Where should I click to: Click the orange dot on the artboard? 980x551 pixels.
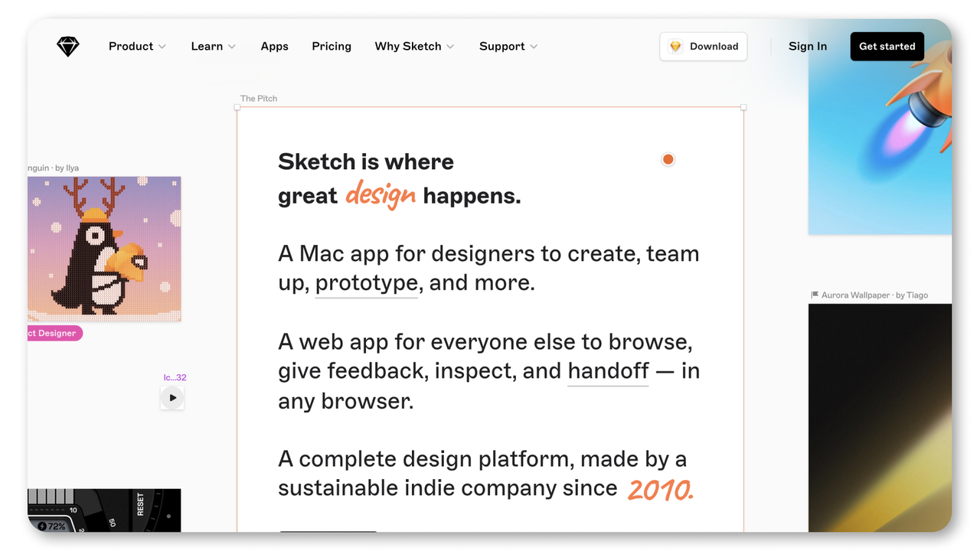click(668, 159)
